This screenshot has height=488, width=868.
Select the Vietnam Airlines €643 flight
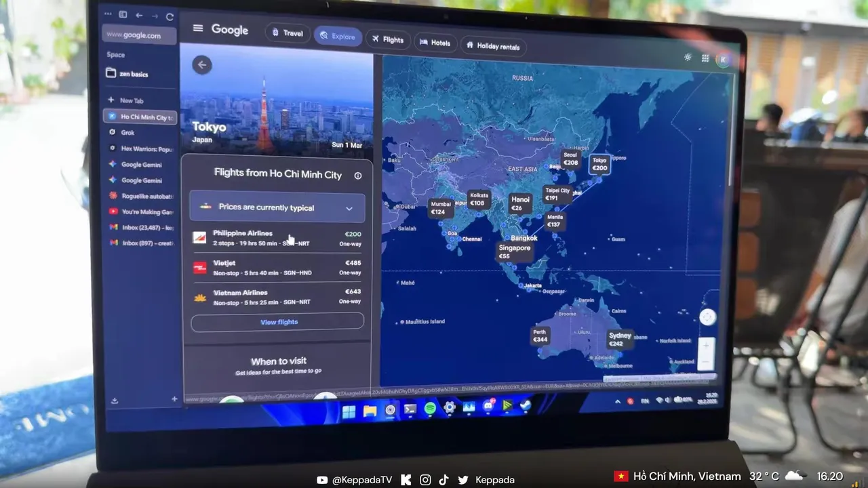[x=277, y=297]
